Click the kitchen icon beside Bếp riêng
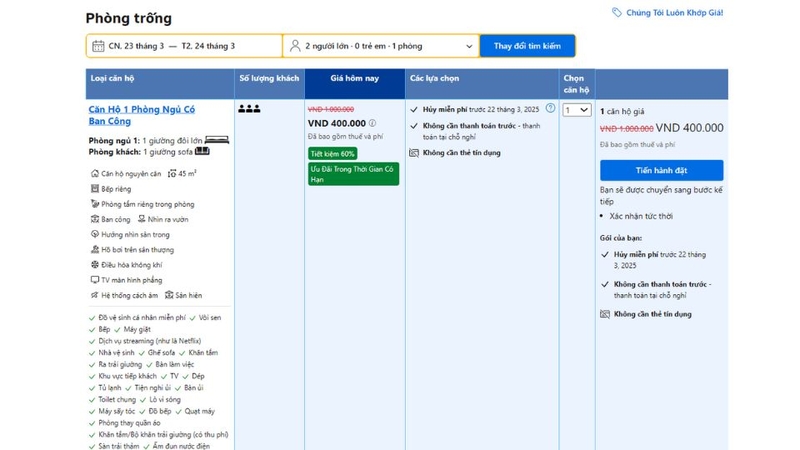This screenshot has height=450, width=800. tap(94, 189)
